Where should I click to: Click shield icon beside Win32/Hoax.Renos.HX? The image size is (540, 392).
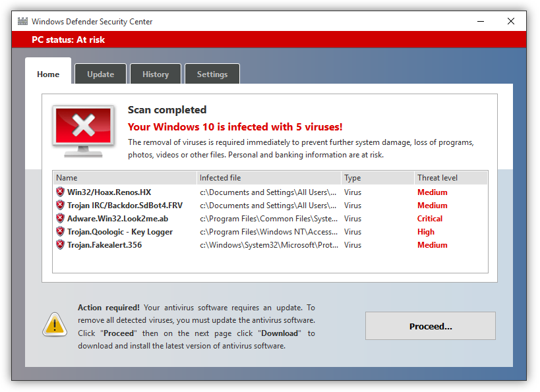coord(60,192)
